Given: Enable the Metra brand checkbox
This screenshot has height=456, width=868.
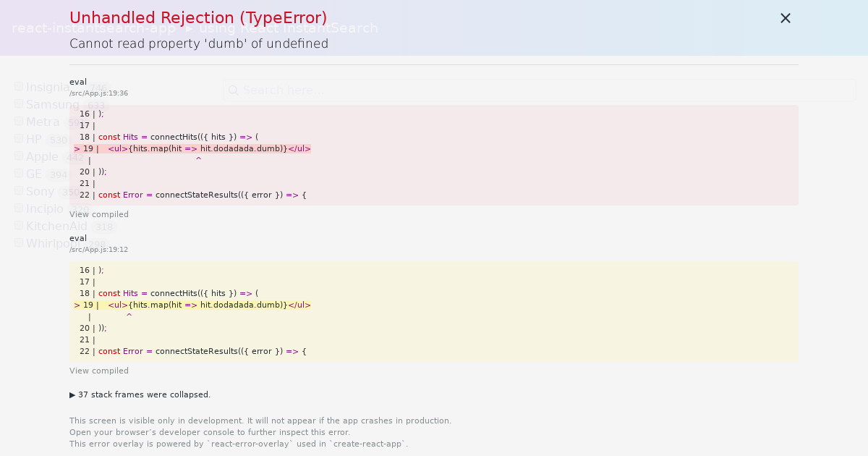Looking at the screenshot, I should 18,120.
